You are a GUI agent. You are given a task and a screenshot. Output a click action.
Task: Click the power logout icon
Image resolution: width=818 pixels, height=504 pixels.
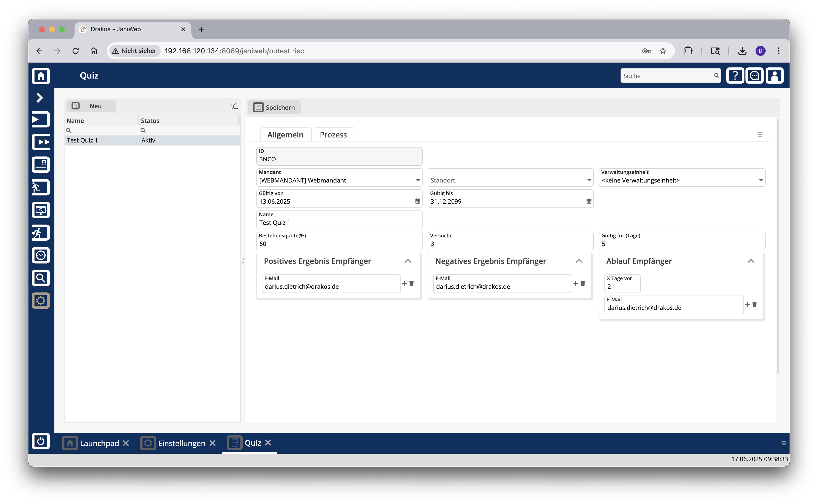(x=41, y=442)
